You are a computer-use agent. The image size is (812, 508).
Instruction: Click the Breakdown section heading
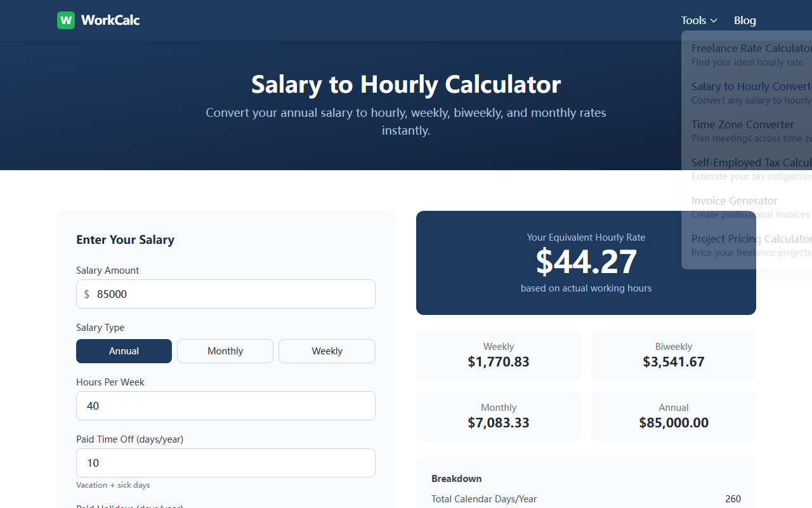click(x=457, y=479)
